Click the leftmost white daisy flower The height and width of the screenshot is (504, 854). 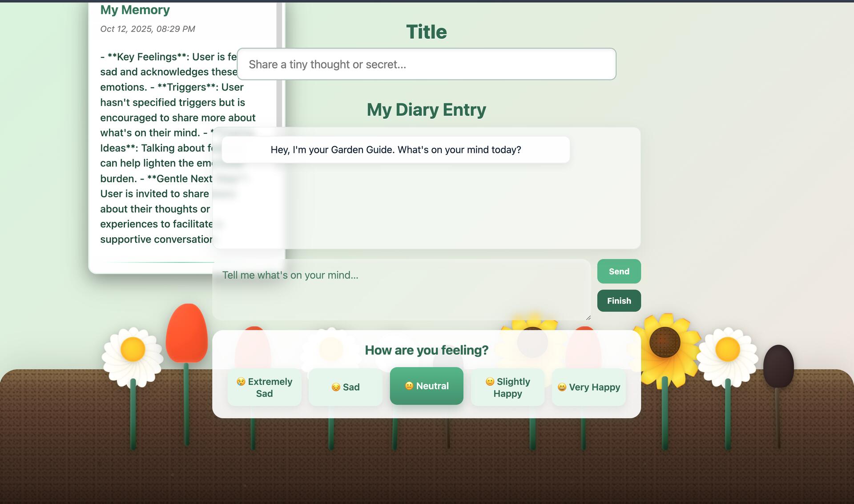click(x=133, y=350)
